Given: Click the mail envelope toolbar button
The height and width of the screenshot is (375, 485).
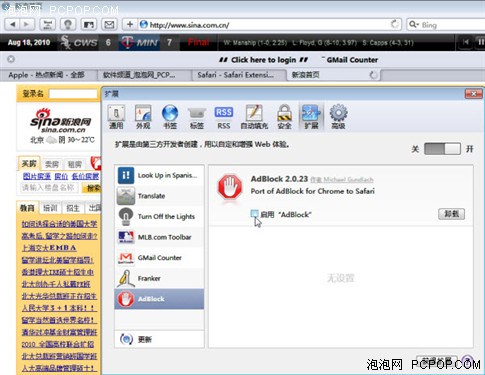Looking at the screenshot, I should click(109, 24).
